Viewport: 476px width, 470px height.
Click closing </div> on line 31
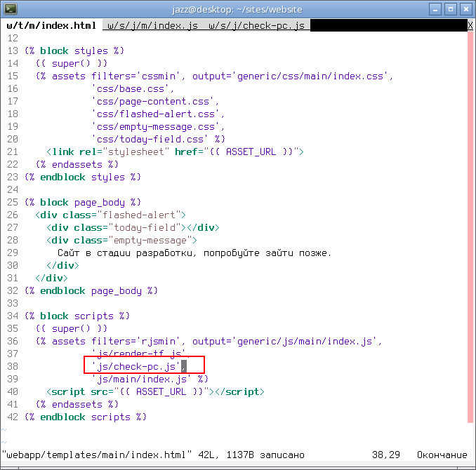pos(52,278)
